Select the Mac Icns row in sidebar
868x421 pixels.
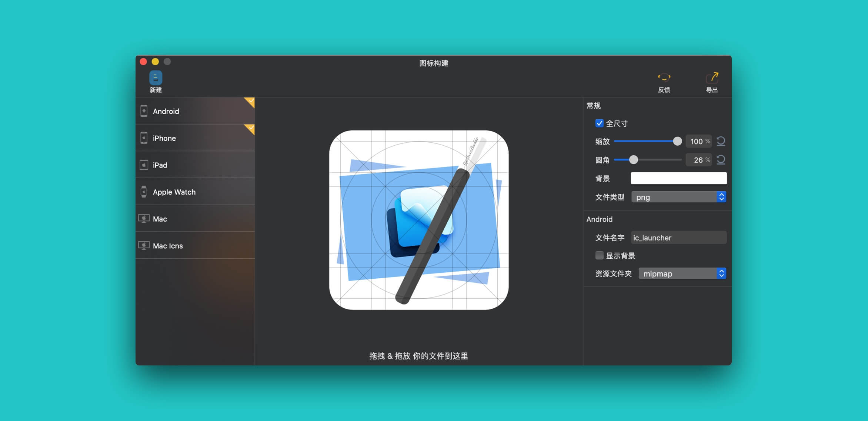point(195,246)
